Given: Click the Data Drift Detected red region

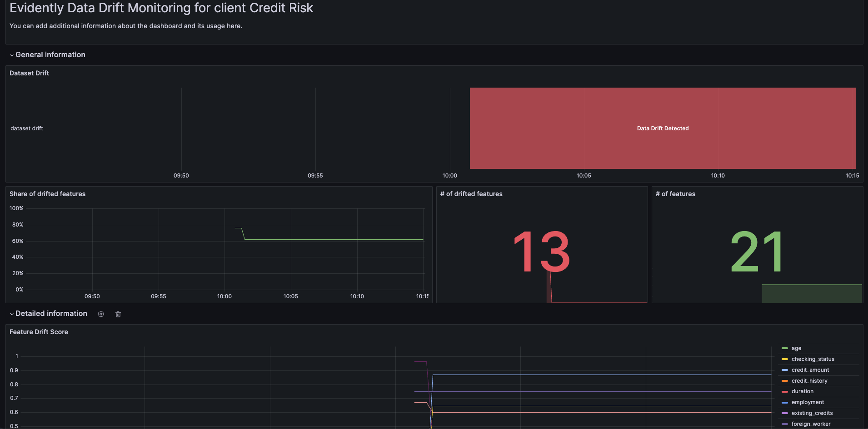Looking at the screenshot, I should pos(663,128).
